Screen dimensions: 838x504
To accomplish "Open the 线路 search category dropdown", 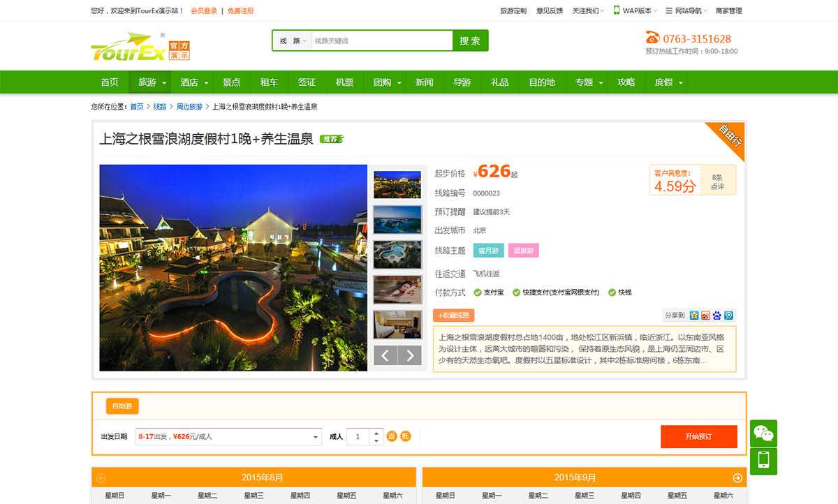I will 293,40.
